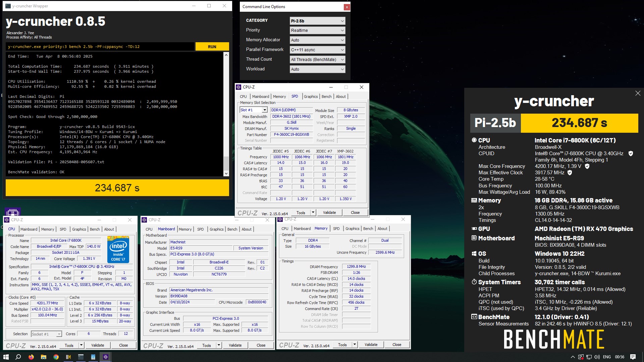Click Close button in CPU-Z SPD window
This screenshot has height=362, width=644.
355,213
